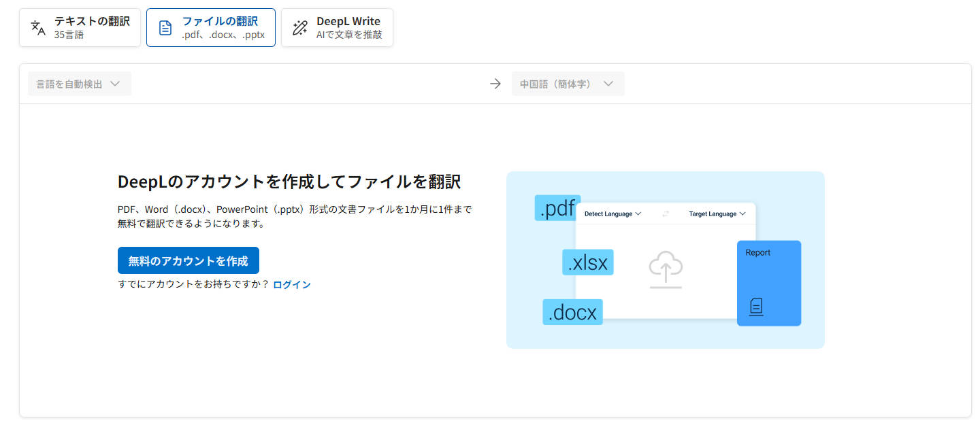
Task: Click the .pdf file badge in the illustration
Action: point(556,208)
